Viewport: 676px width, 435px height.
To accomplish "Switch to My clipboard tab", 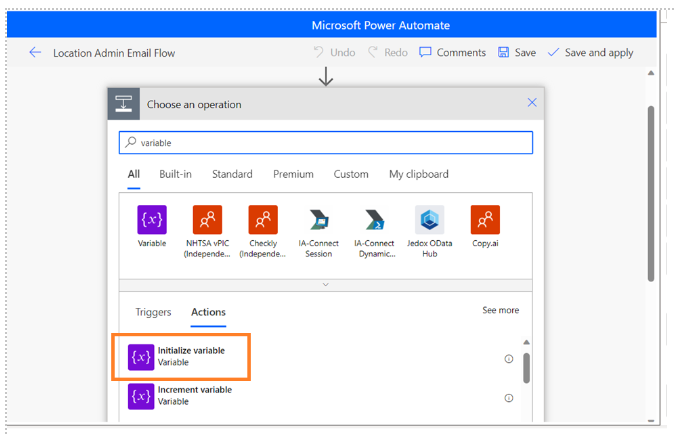I will 419,174.
